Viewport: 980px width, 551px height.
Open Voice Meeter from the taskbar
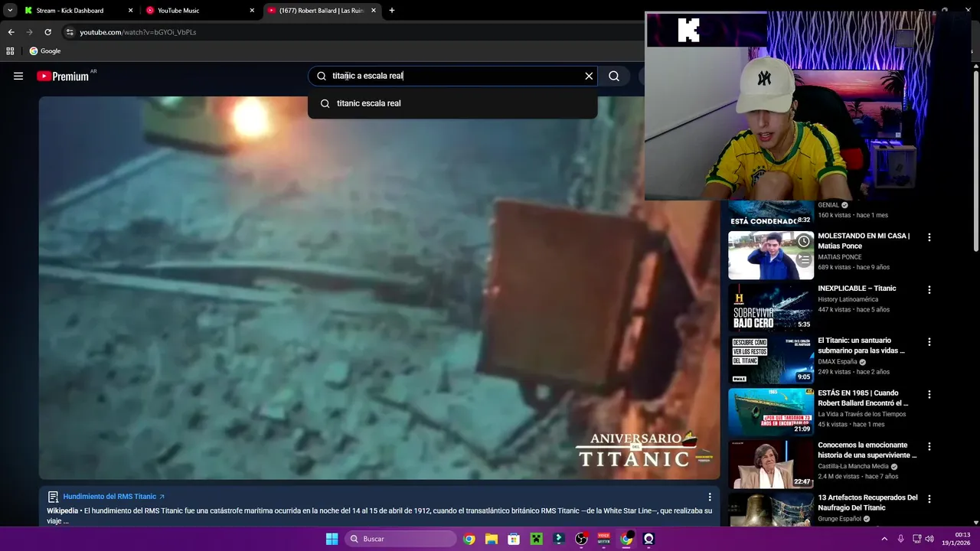pyautogui.click(x=603, y=539)
